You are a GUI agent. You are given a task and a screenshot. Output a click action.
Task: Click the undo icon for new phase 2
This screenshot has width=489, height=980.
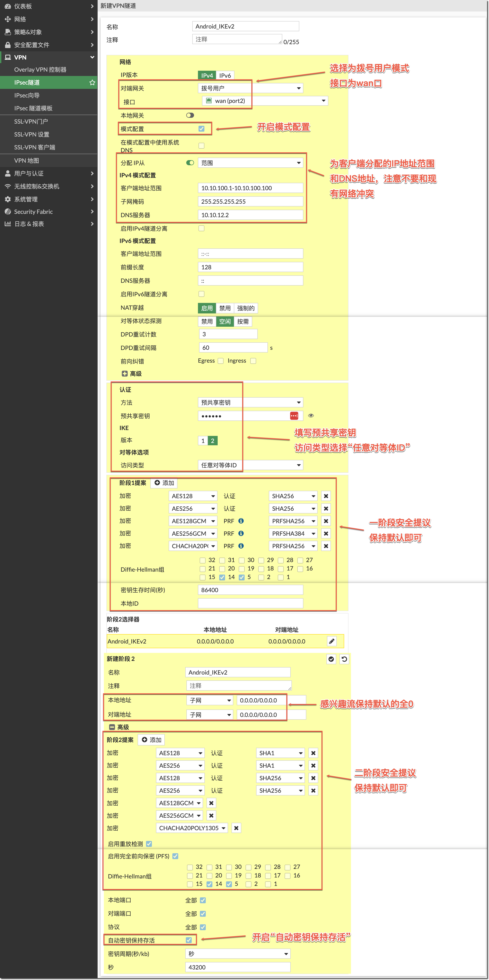[x=344, y=659]
